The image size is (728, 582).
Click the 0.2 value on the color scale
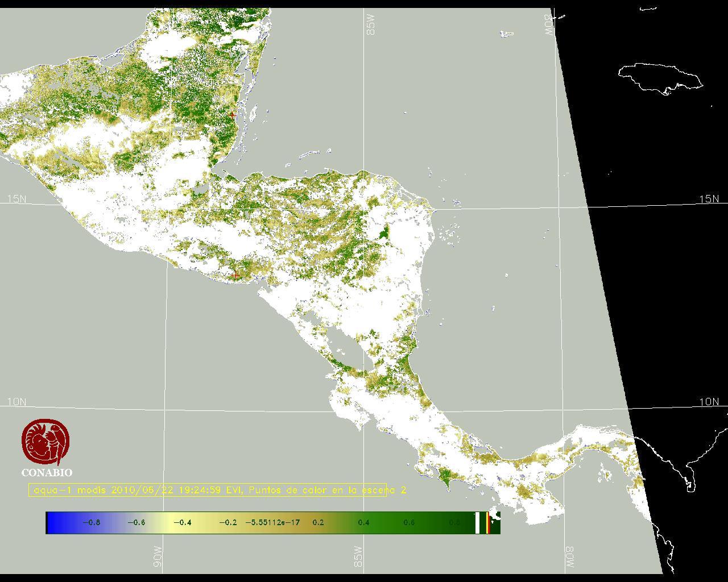coord(318,523)
